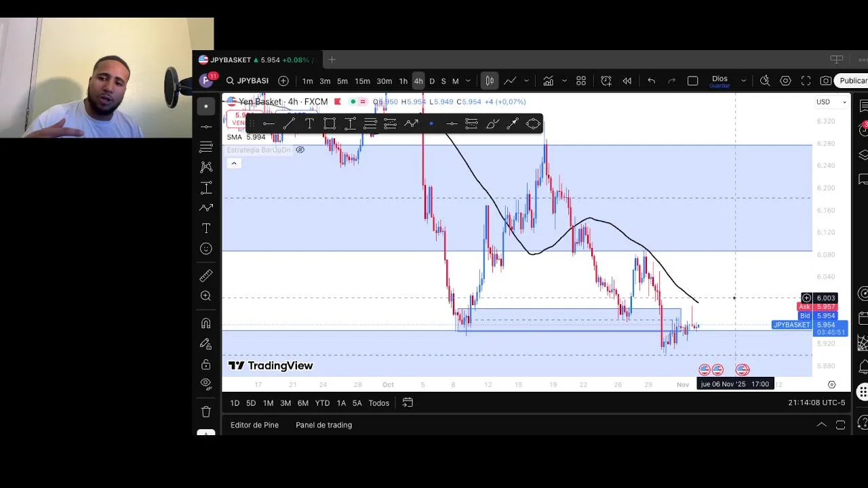Switch to the daily D timeframe
The image size is (868, 488).
click(x=432, y=81)
